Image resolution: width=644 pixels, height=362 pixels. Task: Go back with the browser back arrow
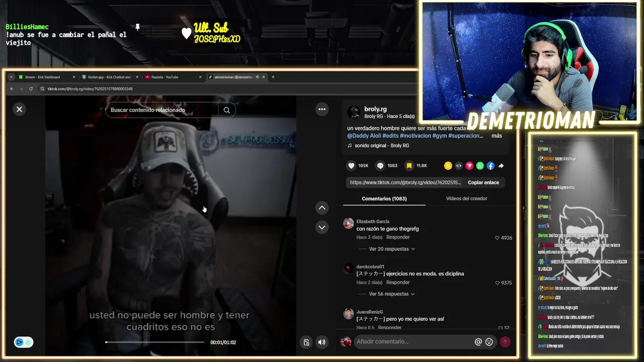coord(12,89)
